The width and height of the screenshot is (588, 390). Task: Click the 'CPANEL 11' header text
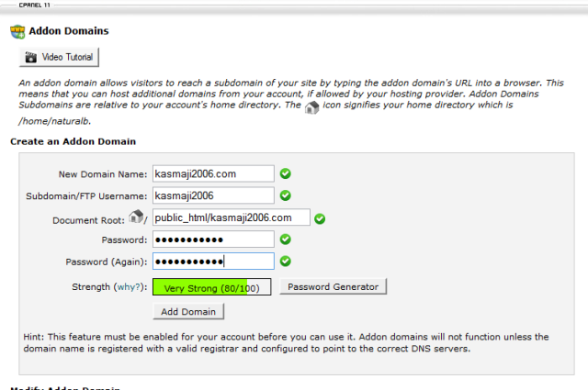[x=35, y=5]
